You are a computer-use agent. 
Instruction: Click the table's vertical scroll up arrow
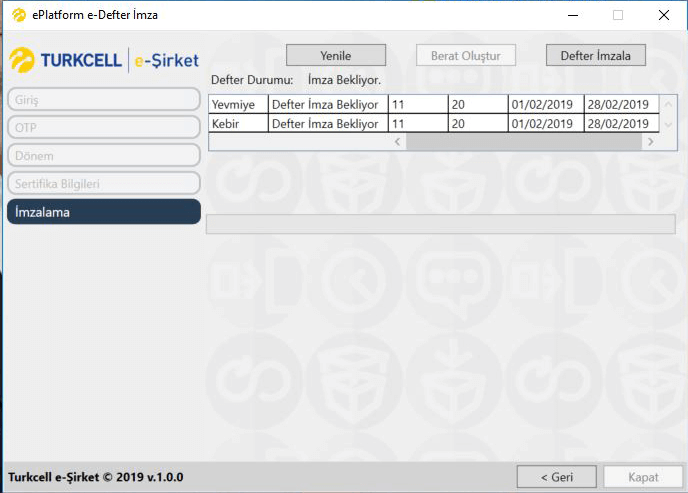coord(668,104)
